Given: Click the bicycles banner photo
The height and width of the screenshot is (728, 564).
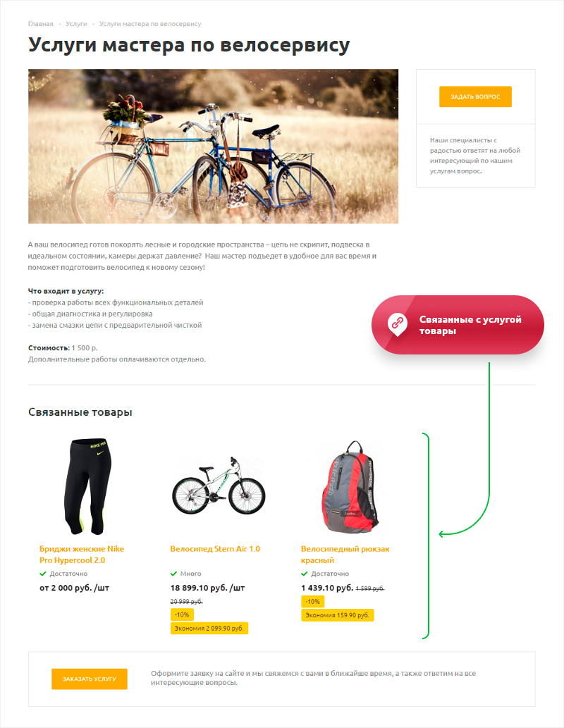Looking at the screenshot, I should (213, 147).
